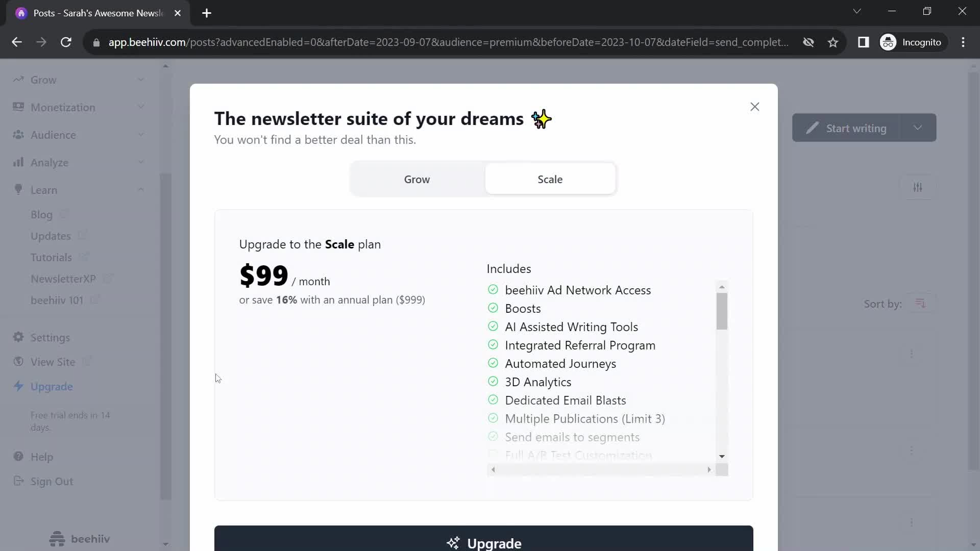Viewport: 980px width, 551px height.
Task: Click the beehiiv logo icon in sidebar
Action: point(57,539)
